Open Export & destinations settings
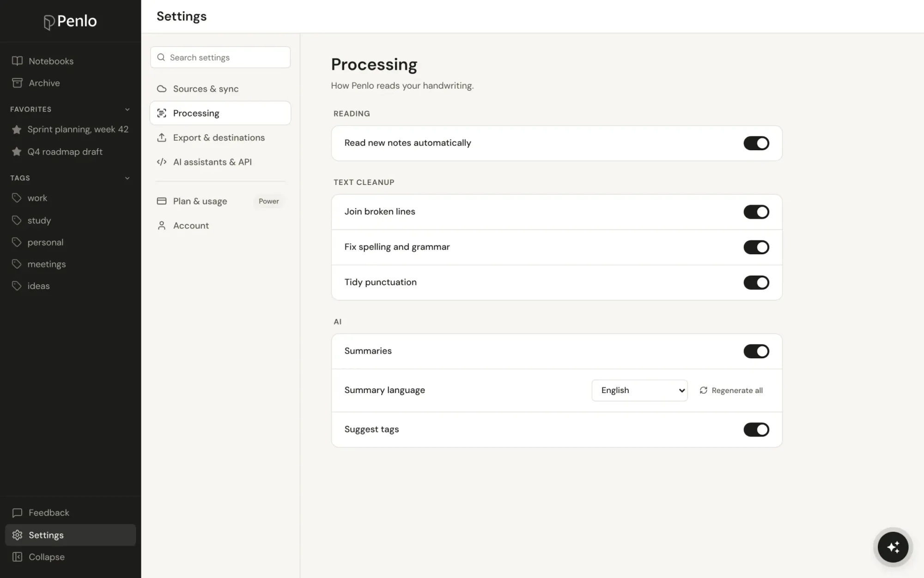This screenshot has height=578, width=924. [220, 138]
